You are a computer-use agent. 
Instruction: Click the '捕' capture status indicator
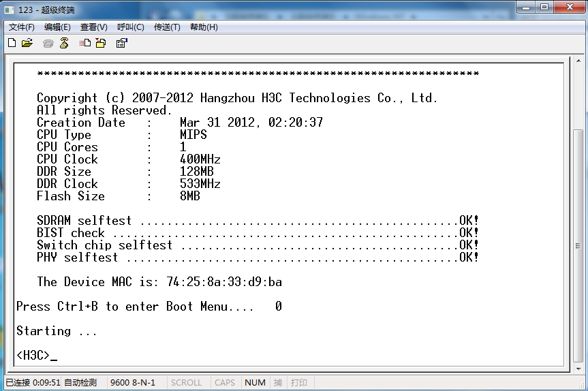[x=278, y=382]
